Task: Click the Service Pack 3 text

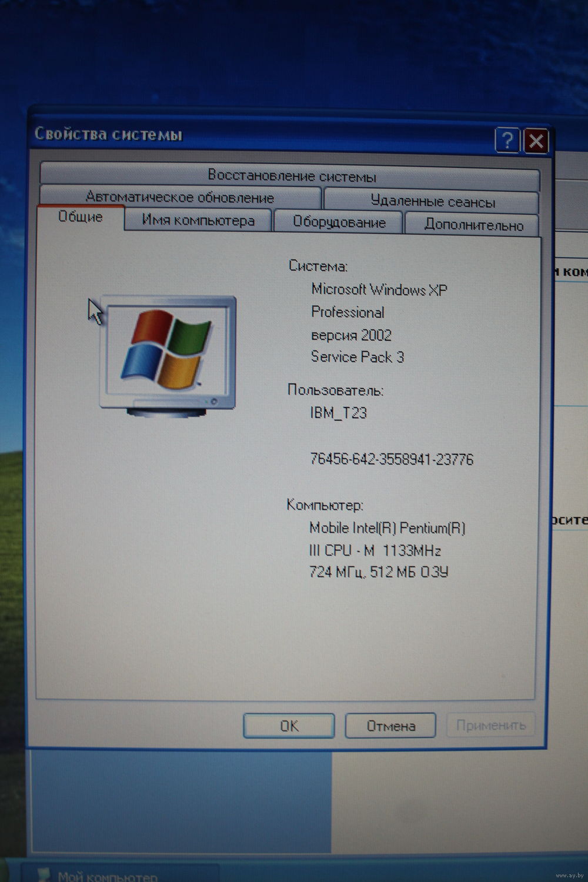Action: [x=358, y=357]
